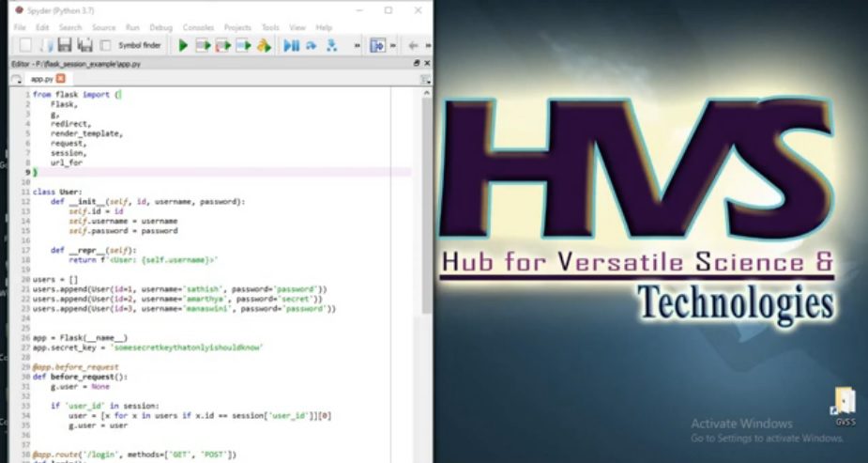Image resolution: width=868 pixels, height=463 pixels.
Task: Step into function debug icon
Action: 331,45
